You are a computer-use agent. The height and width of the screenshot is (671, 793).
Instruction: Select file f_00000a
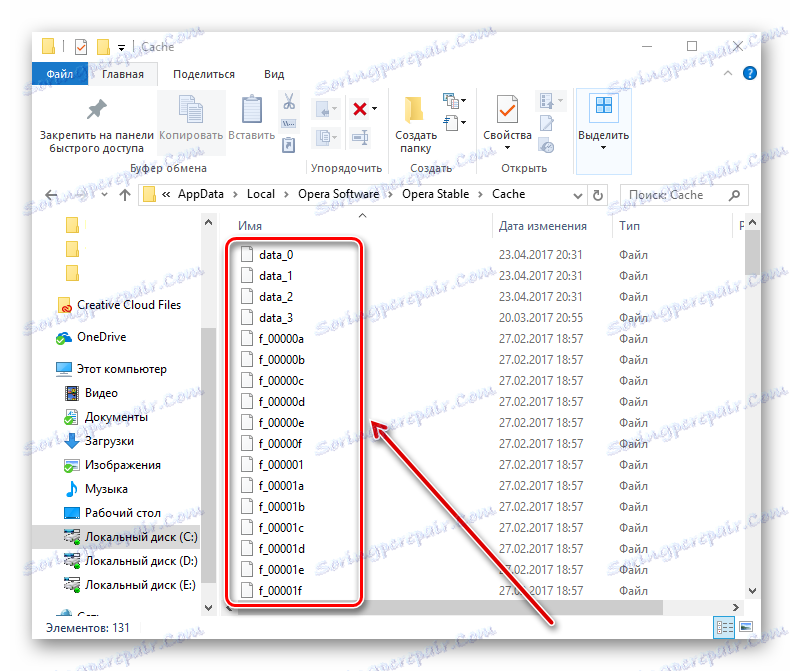[x=281, y=339]
